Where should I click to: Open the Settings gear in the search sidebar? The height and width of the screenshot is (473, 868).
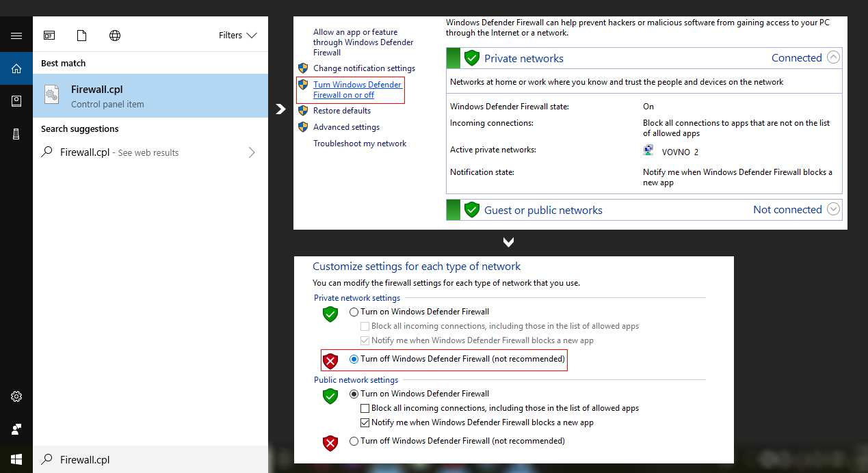coord(16,396)
